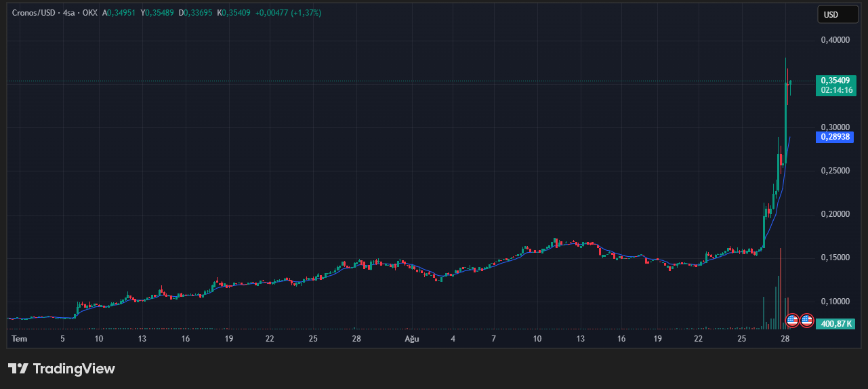868x389 pixels.
Task: Click the TradingView logo
Action: (x=62, y=369)
